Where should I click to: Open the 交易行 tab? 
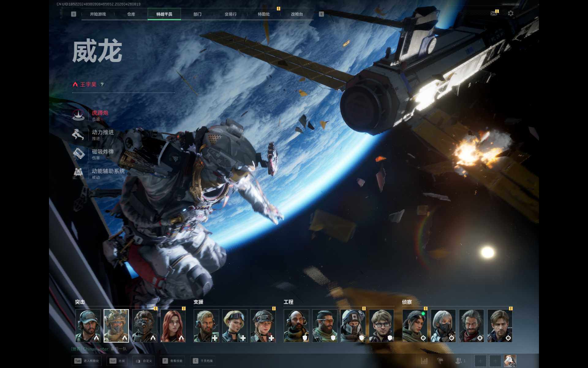click(x=230, y=14)
